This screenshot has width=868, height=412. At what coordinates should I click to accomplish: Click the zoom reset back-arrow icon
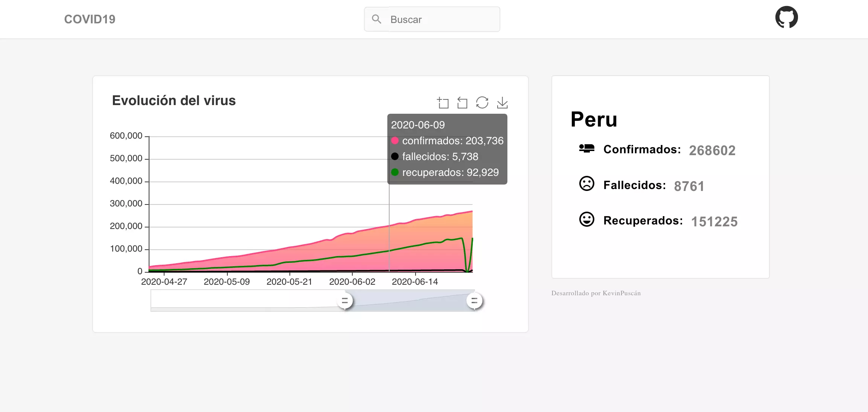click(x=463, y=102)
